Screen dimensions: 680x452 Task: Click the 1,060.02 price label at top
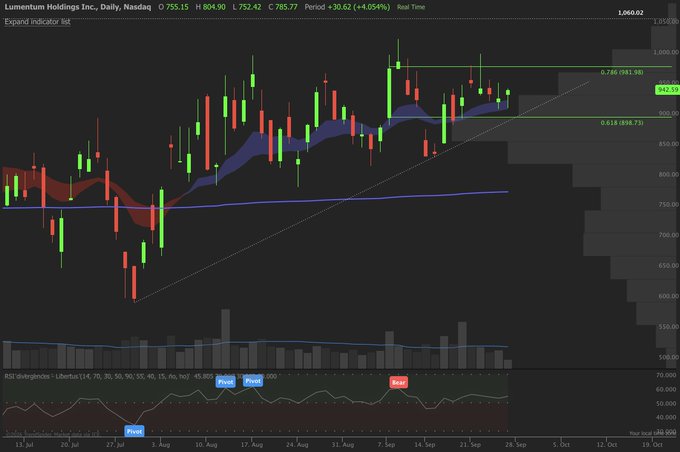[631, 13]
